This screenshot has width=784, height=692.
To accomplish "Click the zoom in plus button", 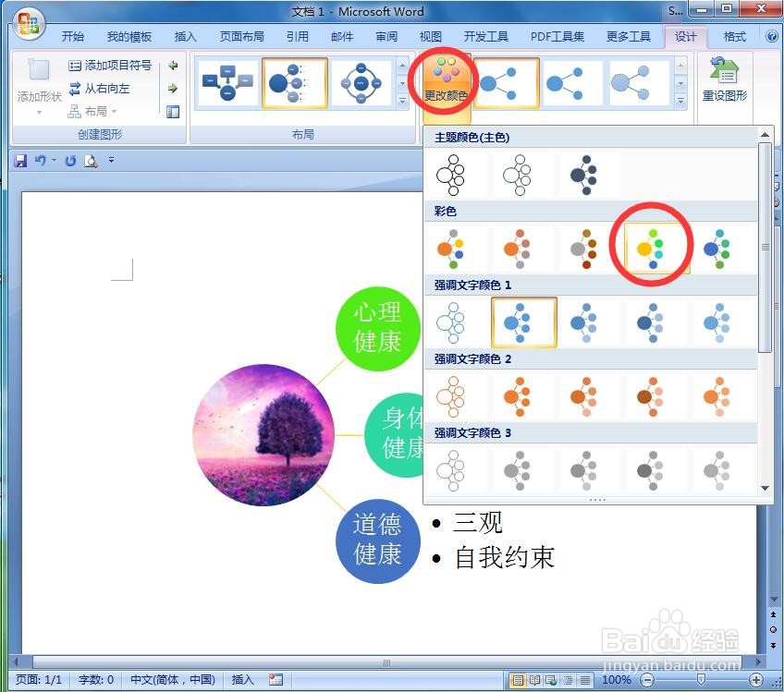I will pyautogui.click(x=755, y=679).
